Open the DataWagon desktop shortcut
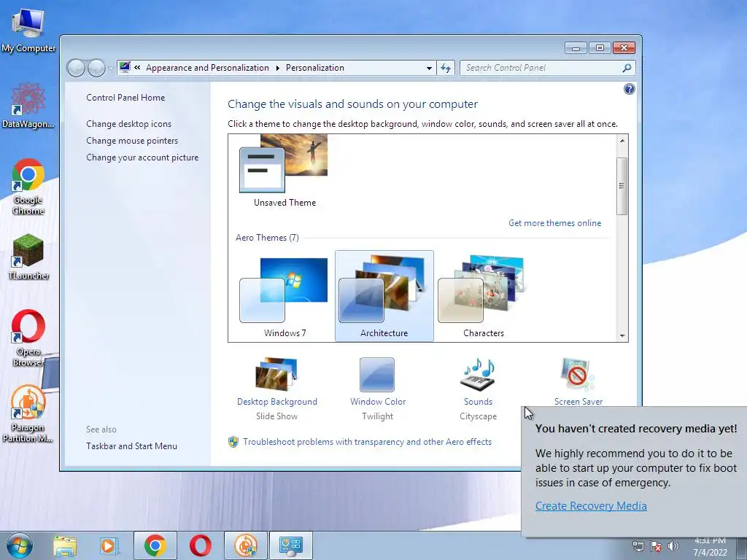The image size is (747, 560). click(x=28, y=105)
